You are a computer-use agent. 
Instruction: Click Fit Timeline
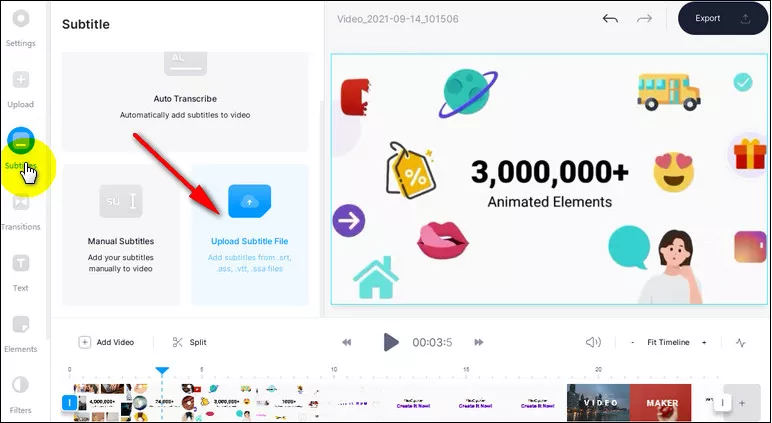pyautogui.click(x=668, y=342)
